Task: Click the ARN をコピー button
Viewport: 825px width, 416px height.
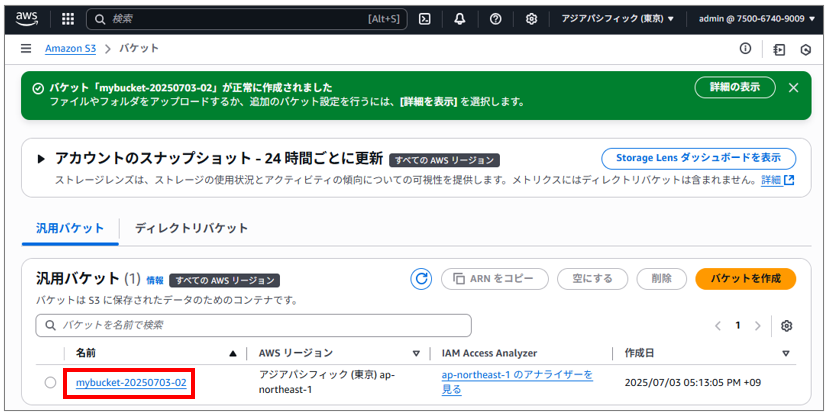Action: pos(495,279)
